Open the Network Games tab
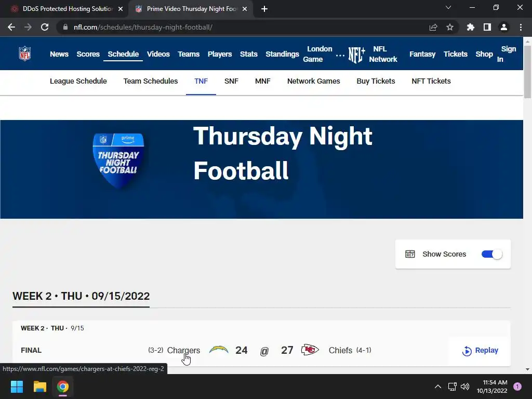The image size is (532, 399). click(313, 81)
